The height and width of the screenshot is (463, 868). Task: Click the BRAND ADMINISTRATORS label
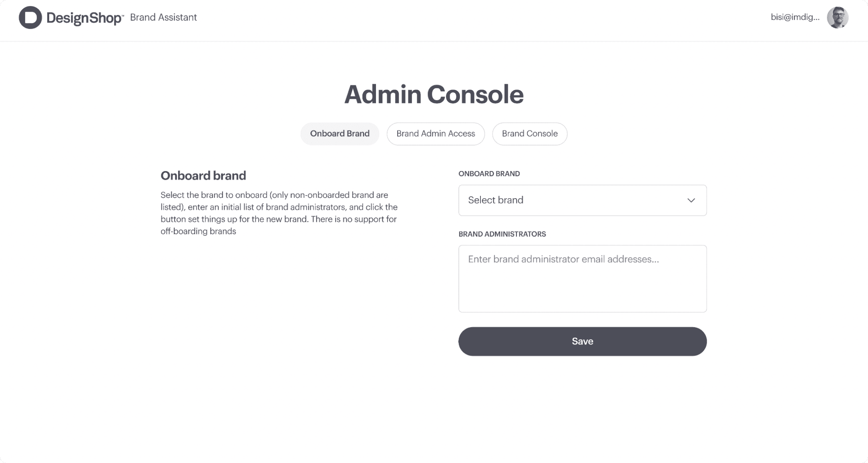point(502,234)
